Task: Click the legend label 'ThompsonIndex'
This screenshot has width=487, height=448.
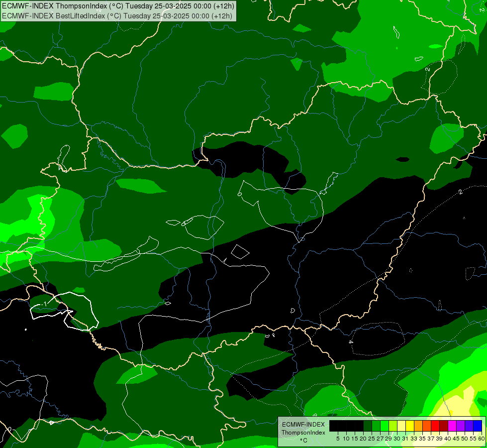Action: pyautogui.click(x=303, y=433)
